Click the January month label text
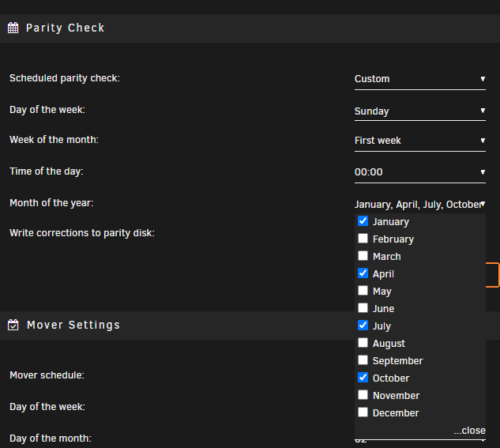The width and height of the screenshot is (500, 448). pos(391,222)
